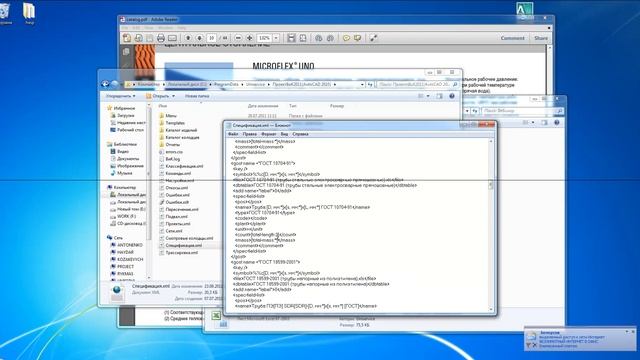Zoom in with plus icon in Adobe Reader
This screenshot has height=360, width=640.
point(249,38)
